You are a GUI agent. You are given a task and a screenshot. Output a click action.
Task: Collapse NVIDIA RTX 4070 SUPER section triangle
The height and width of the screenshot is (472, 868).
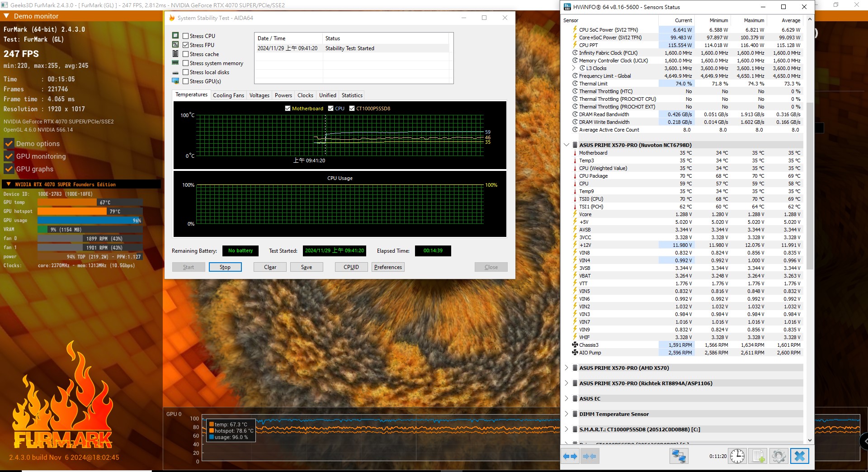pos(9,184)
